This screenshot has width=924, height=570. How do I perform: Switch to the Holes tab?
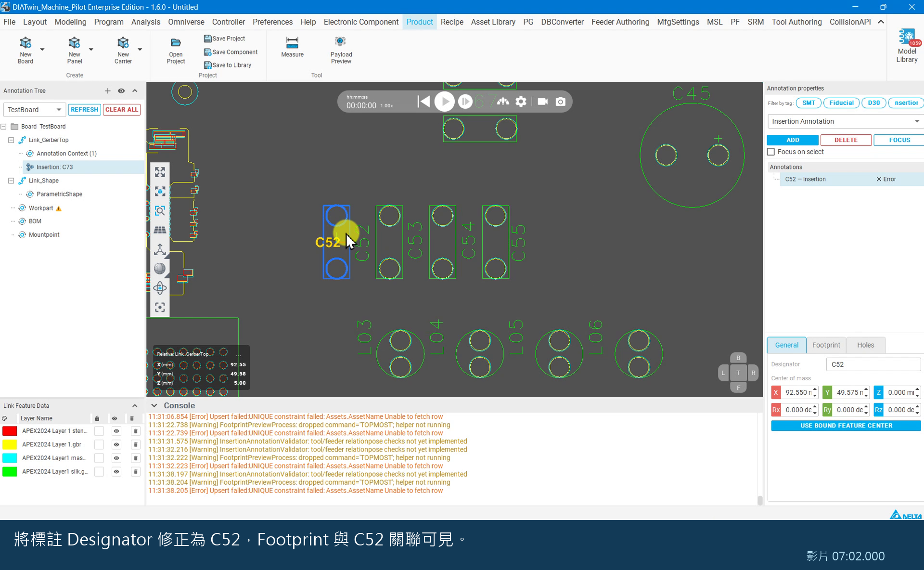(865, 345)
